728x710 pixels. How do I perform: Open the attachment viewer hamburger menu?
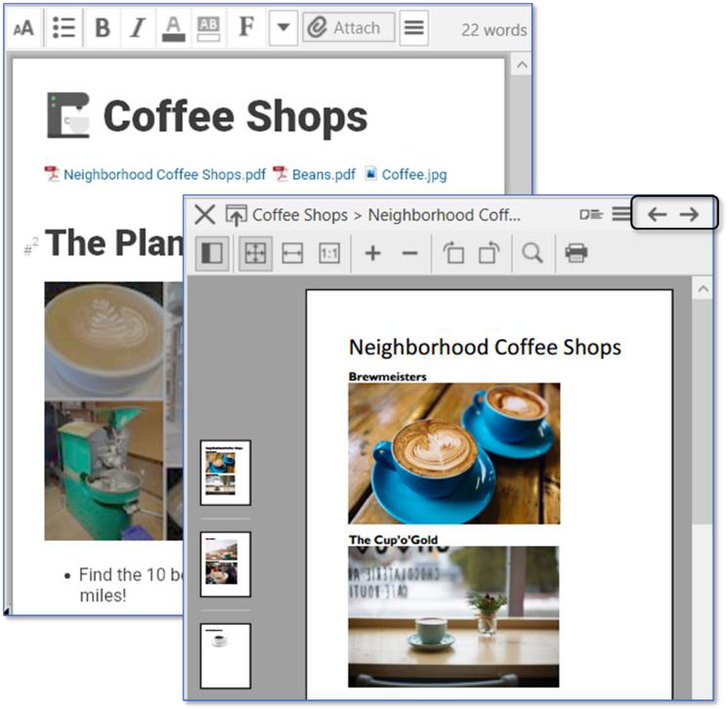(x=621, y=214)
